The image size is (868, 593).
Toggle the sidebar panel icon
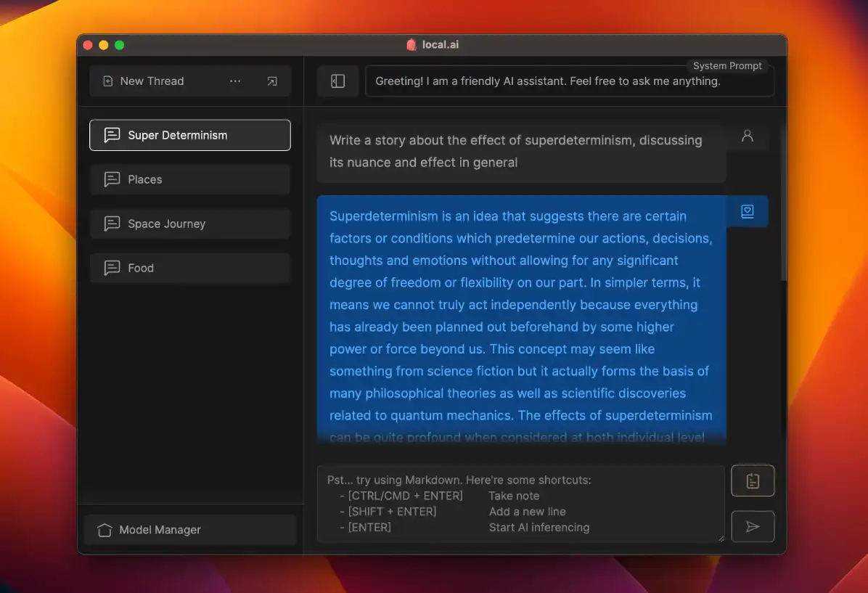(337, 81)
